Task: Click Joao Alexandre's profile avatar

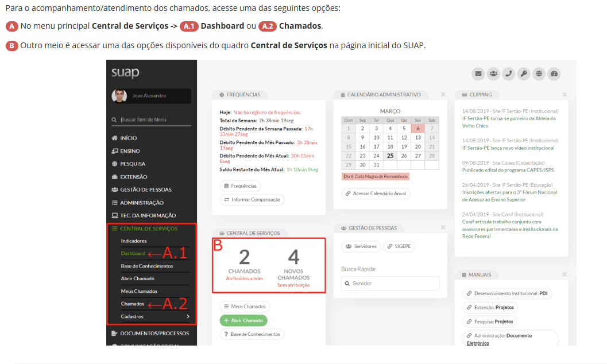Action: (119, 96)
